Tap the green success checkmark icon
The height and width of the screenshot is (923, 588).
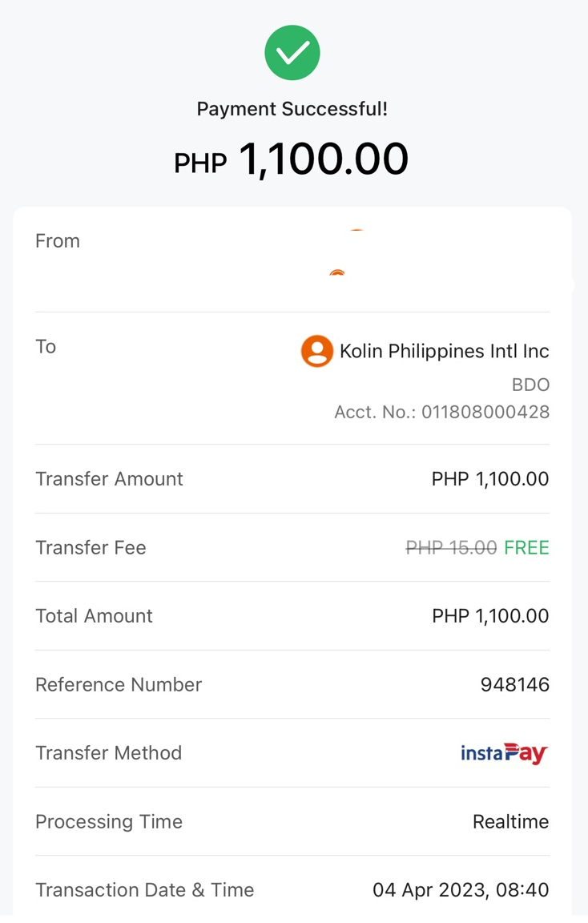tap(292, 53)
